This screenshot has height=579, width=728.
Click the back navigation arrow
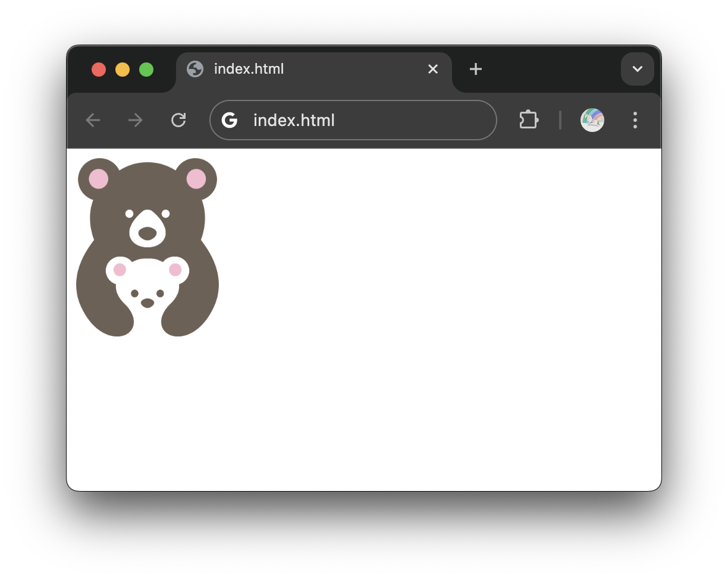(x=93, y=121)
